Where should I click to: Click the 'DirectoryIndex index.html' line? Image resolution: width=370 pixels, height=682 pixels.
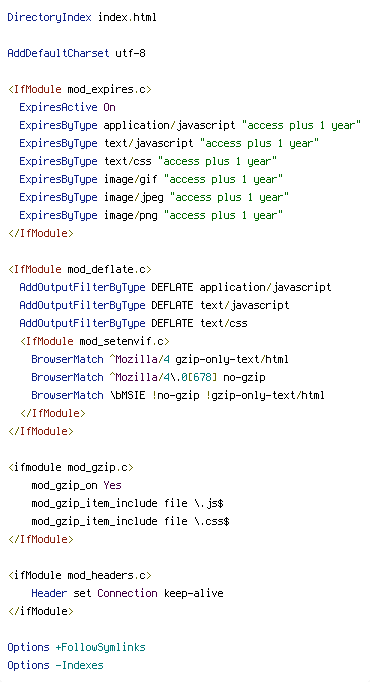pos(82,18)
